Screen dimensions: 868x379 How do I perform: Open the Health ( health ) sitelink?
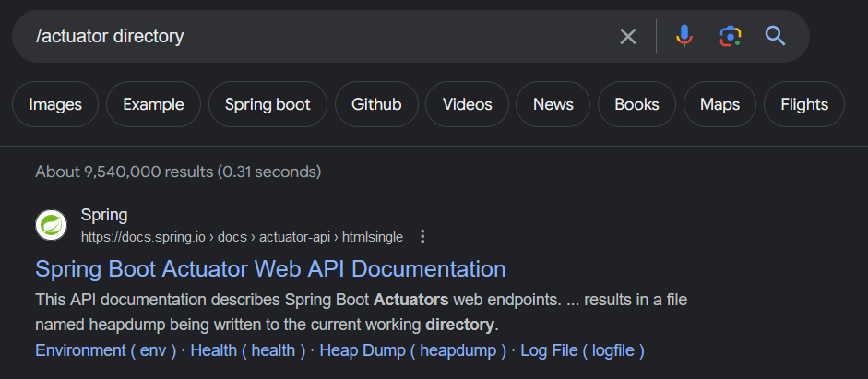248,350
